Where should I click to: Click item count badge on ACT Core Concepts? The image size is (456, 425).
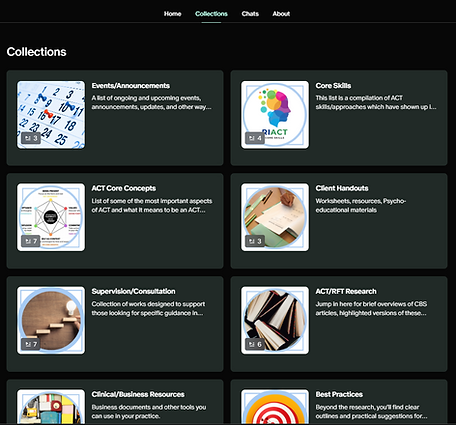tap(31, 241)
